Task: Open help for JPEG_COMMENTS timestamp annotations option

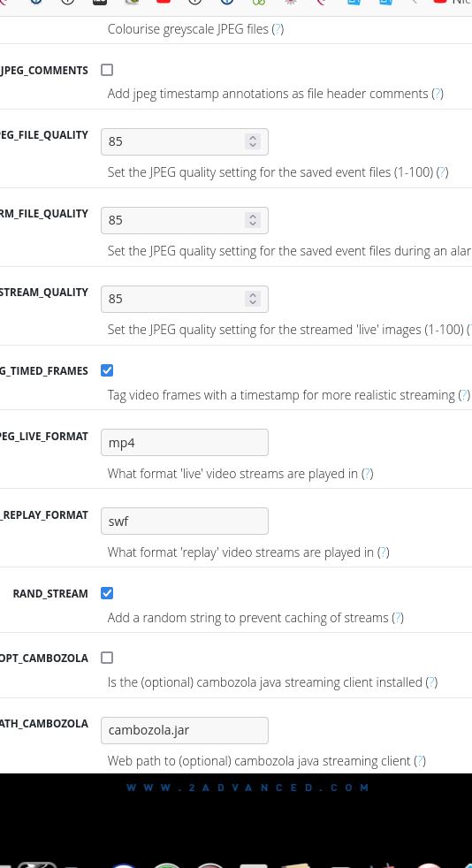Action: (438, 94)
